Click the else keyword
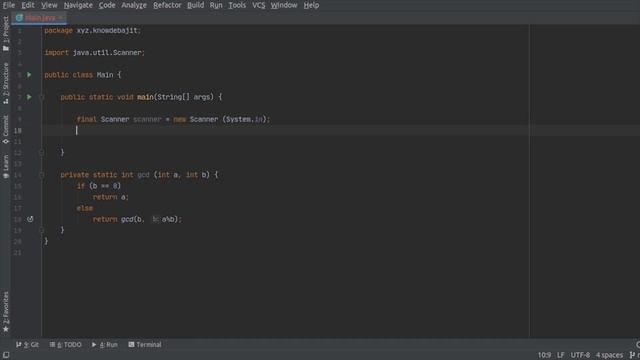This screenshot has width=640, height=360. 84,208
